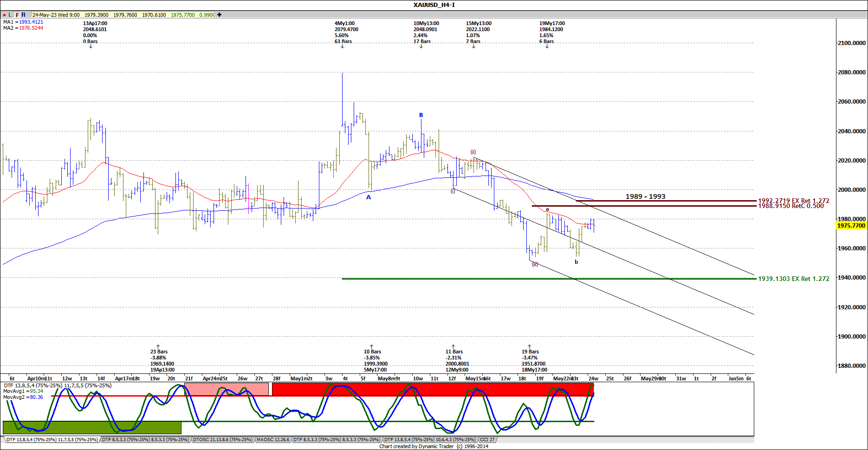Click the open price 1979.3900 in header
The image size is (868, 450).
(97, 15)
